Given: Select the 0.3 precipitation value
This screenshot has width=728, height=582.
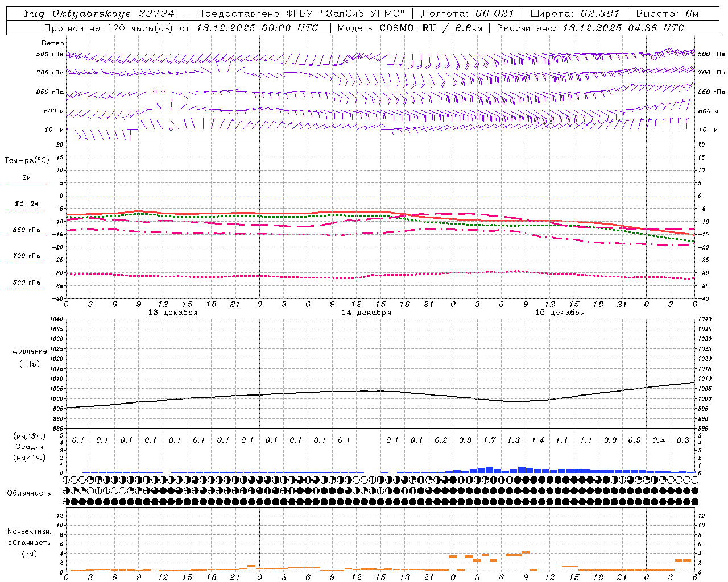Looking at the screenshot, I should click(x=682, y=440).
